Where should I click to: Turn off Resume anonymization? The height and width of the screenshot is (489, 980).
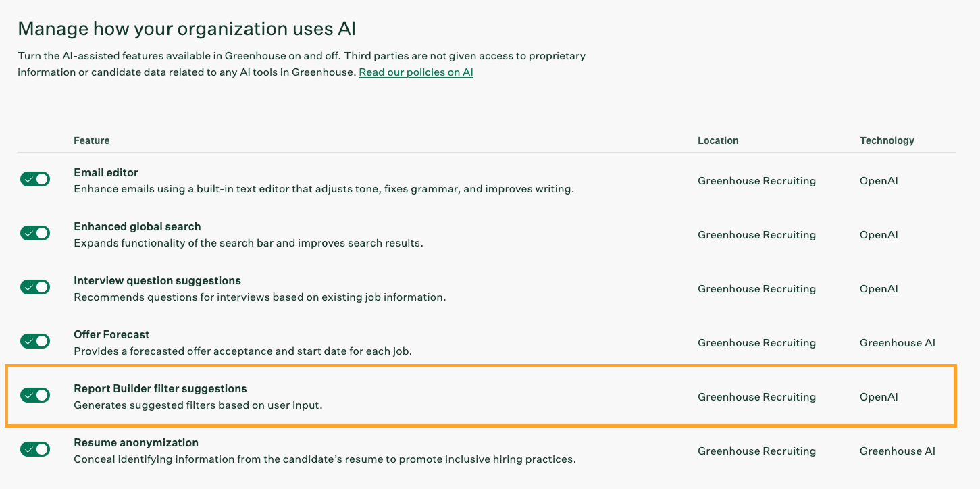coord(34,449)
